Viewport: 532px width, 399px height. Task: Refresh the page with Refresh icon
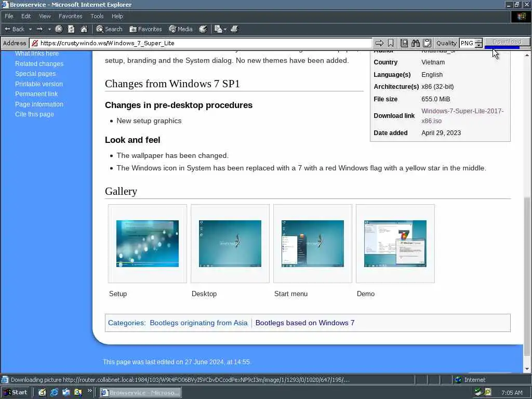71,29
